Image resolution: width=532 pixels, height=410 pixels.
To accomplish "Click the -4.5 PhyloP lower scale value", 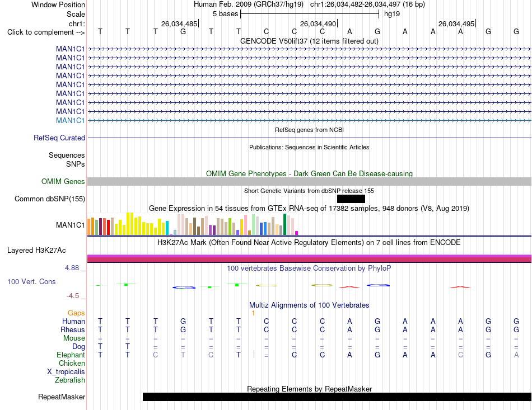I will tap(73, 296).
